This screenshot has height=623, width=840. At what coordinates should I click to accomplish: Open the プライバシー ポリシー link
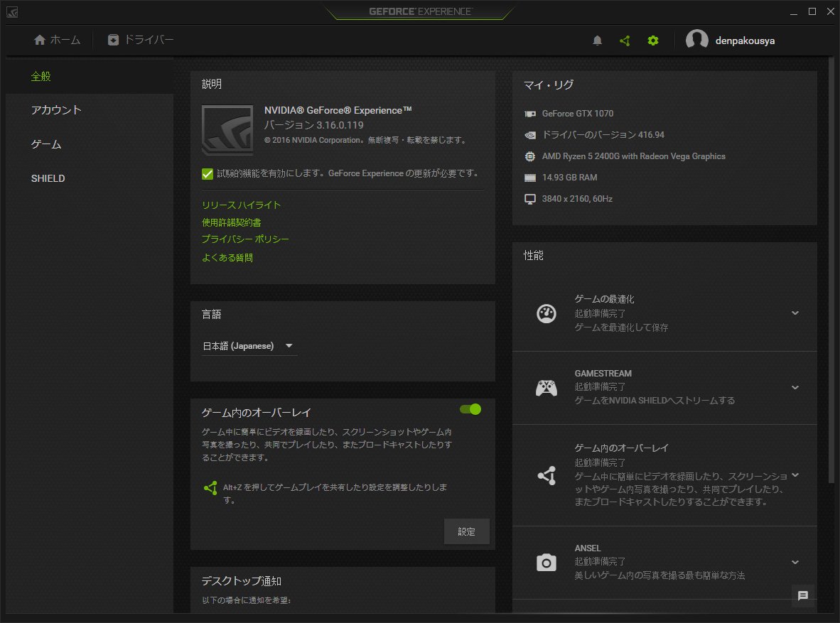coord(245,239)
